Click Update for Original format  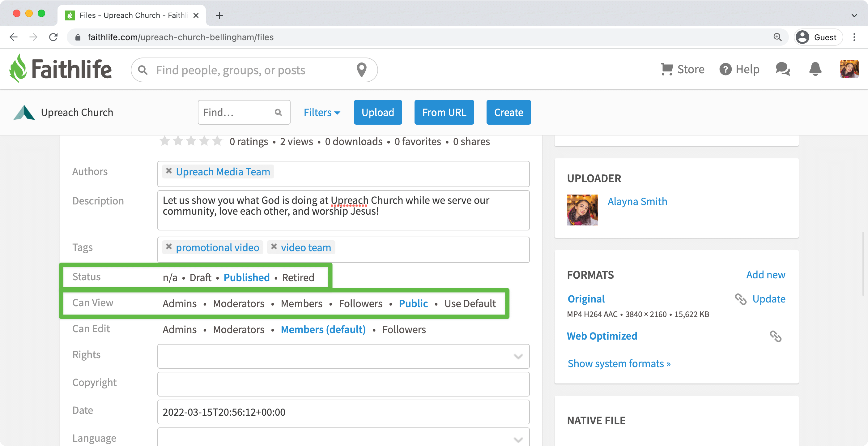click(x=768, y=299)
